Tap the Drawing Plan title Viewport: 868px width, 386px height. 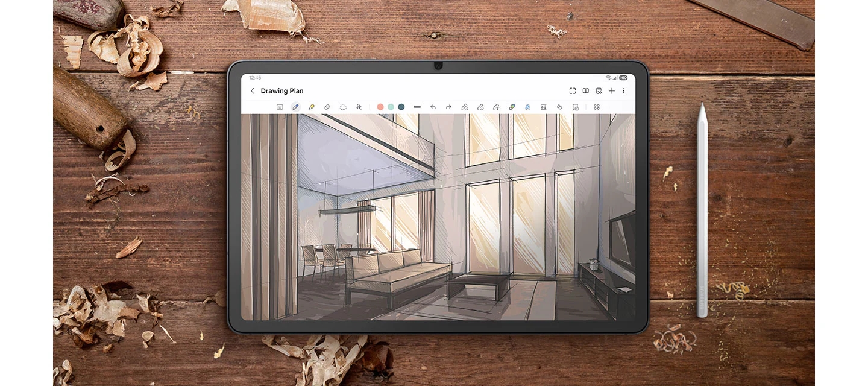click(x=281, y=90)
